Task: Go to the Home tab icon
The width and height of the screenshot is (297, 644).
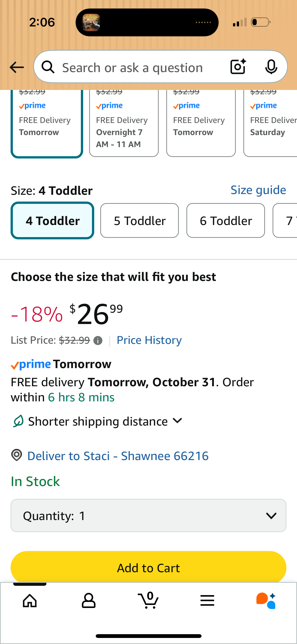Action: (x=29, y=600)
